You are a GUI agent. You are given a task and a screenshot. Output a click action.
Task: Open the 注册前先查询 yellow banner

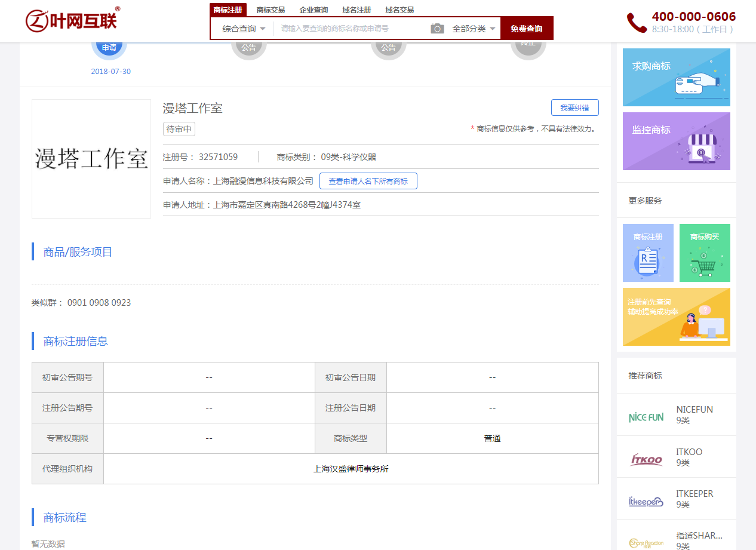tap(676, 317)
